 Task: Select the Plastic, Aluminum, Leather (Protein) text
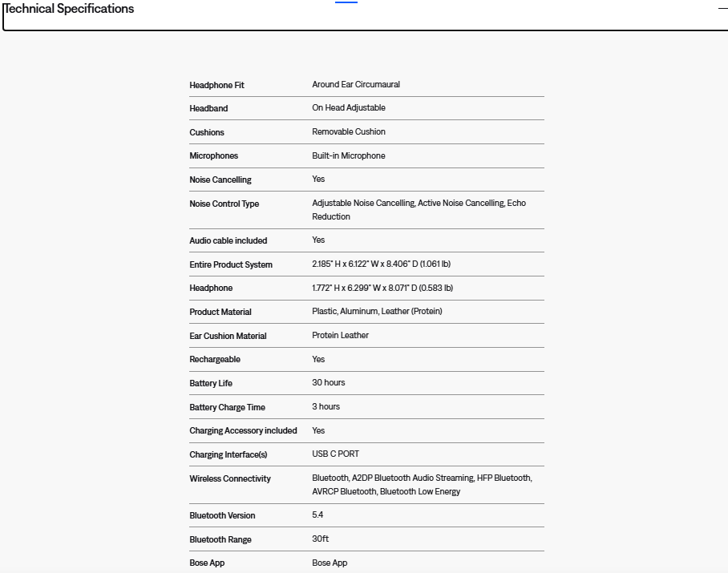coord(377,311)
